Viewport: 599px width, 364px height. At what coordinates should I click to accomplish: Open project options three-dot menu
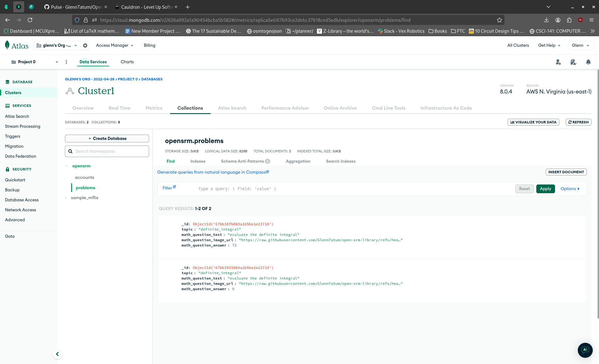66,62
